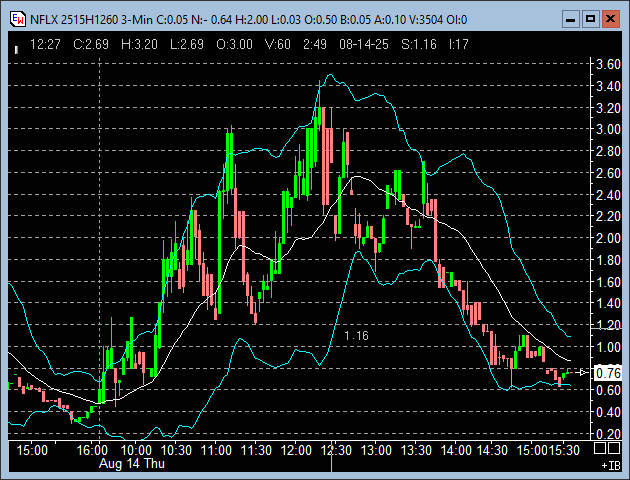Click the V:60 volume readout
The width and height of the screenshot is (630, 480).
[x=278, y=44]
